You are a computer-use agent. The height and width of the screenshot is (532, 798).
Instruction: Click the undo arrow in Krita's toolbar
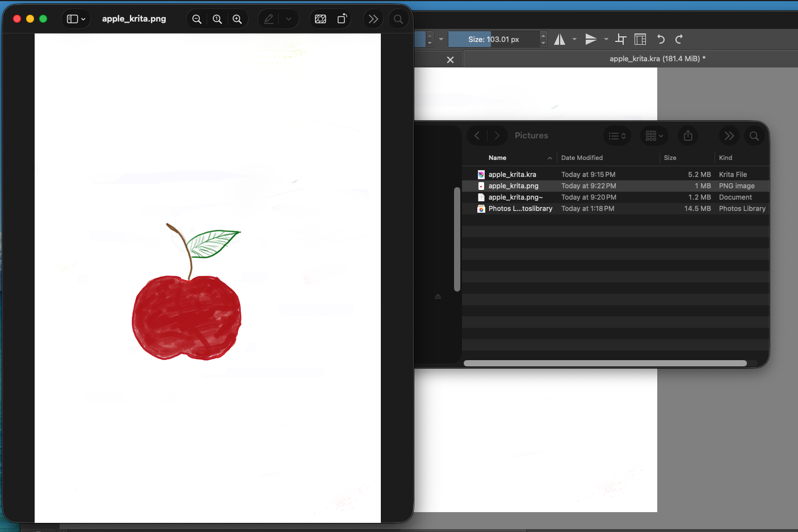coord(661,39)
